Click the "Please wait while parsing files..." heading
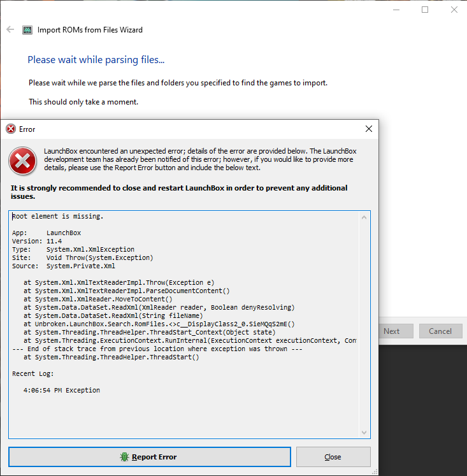Screen dimensions: 467x476 pyautogui.click(x=96, y=59)
